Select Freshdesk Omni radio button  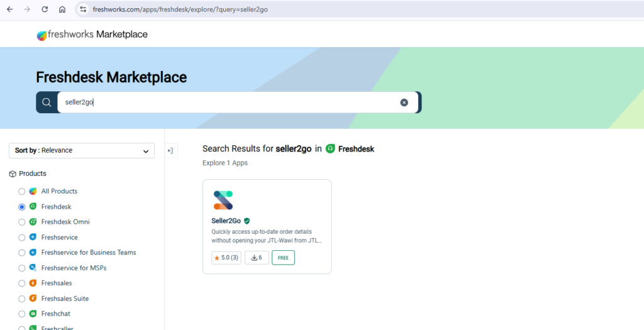[x=22, y=222]
